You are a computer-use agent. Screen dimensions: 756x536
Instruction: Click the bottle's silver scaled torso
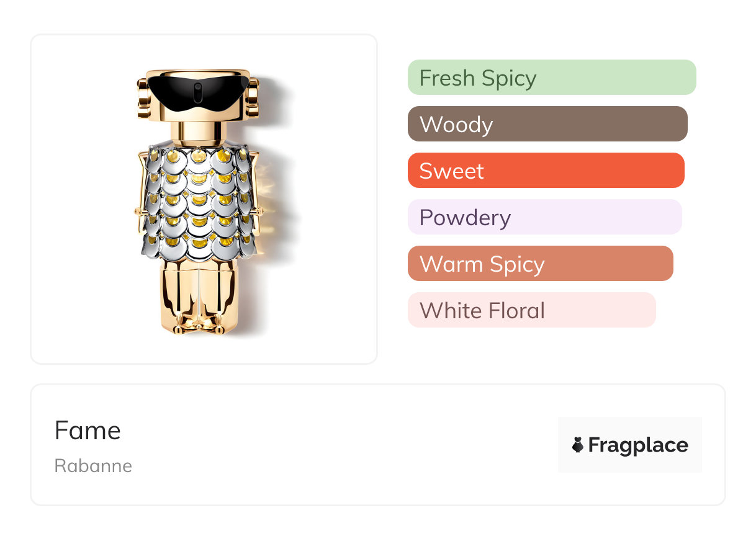coord(197,199)
